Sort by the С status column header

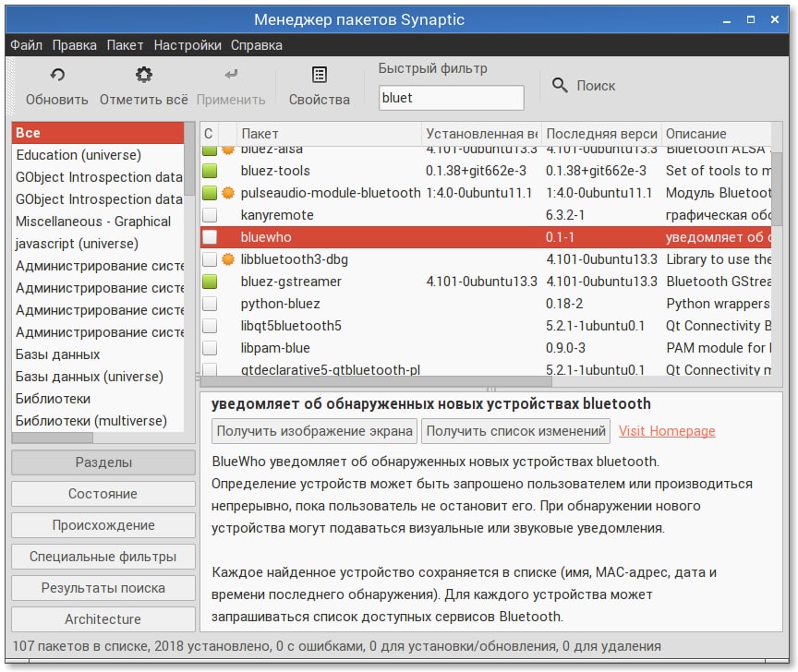coord(209,134)
